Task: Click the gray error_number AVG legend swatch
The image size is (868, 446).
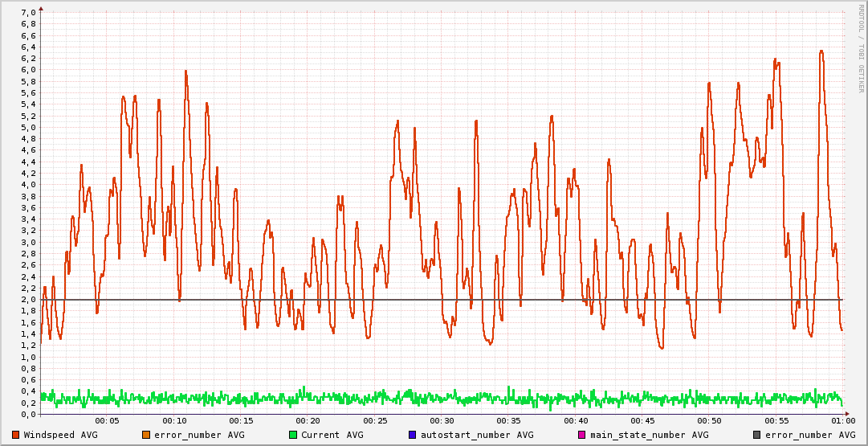Action: pyautogui.click(x=756, y=435)
